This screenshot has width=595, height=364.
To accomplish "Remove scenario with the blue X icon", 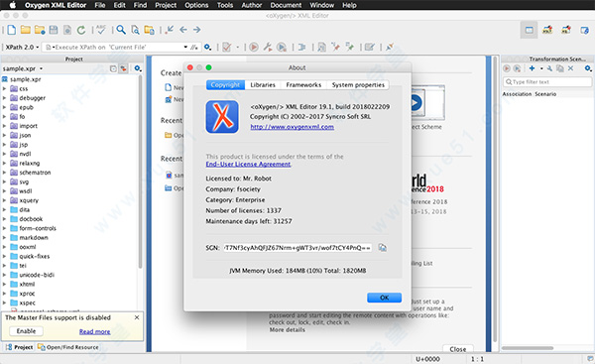I will click(x=570, y=68).
